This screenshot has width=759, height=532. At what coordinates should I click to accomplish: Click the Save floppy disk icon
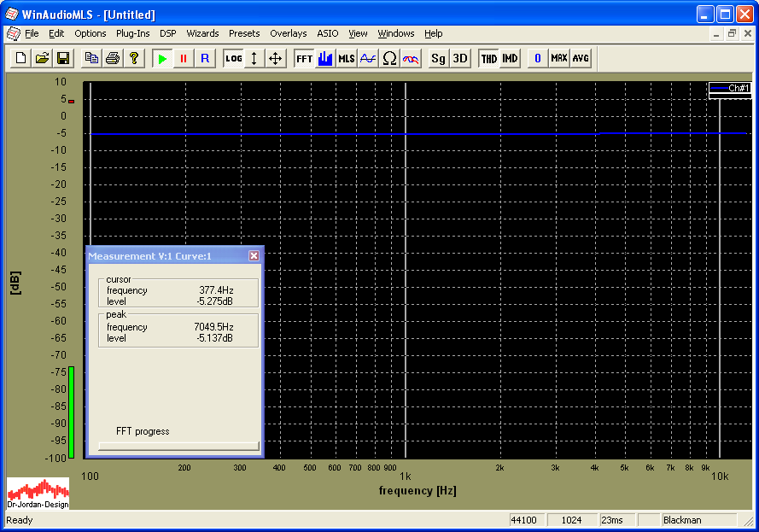(x=62, y=58)
